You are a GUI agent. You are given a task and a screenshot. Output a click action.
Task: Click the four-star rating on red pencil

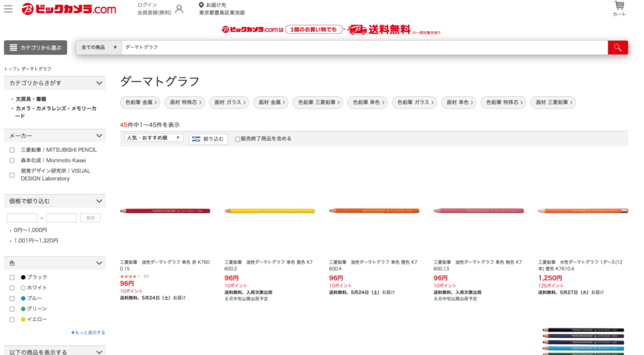[130, 276]
